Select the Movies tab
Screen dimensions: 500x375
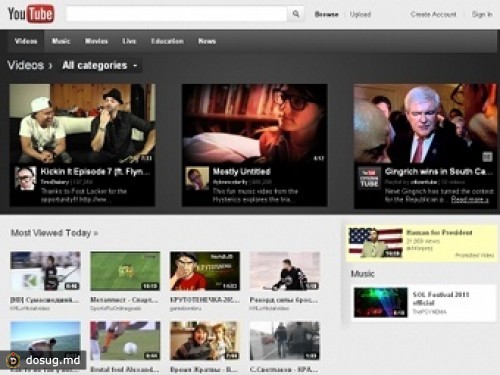pyautogui.click(x=96, y=41)
